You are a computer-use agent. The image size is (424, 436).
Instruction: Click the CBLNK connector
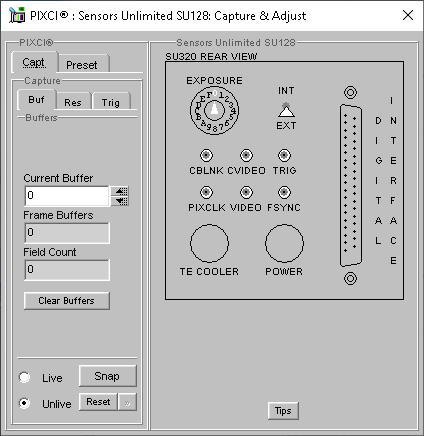(x=206, y=155)
